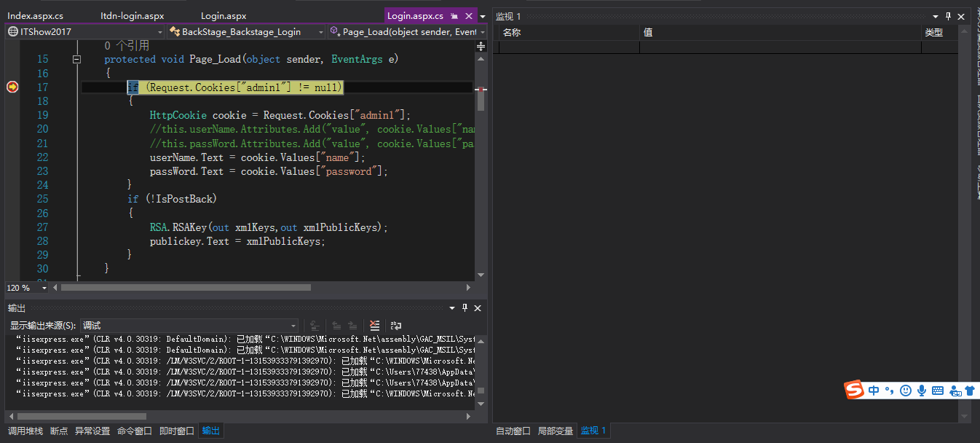
Task: Click the Sogou voice input microphone
Action: click(x=922, y=391)
